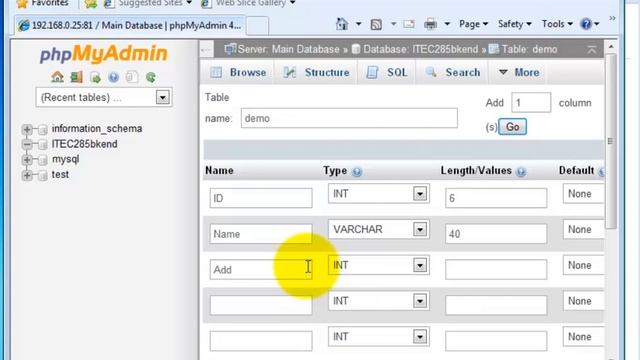
Task: Click Table: demo breadcrumb link
Action: click(529, 49)
